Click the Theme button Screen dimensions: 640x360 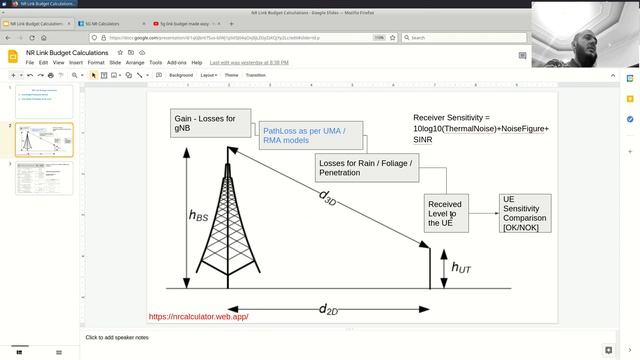pyautogui.click(x=231, y=75)
